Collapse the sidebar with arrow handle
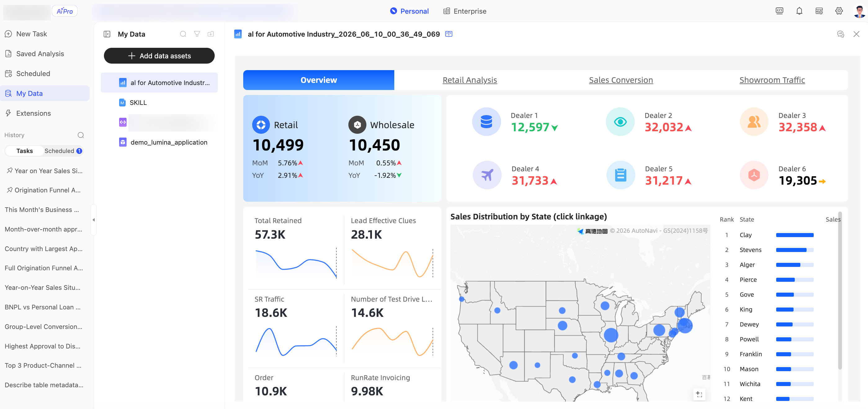The width and height of the screenshot is (868, 409). coord(94,220)
